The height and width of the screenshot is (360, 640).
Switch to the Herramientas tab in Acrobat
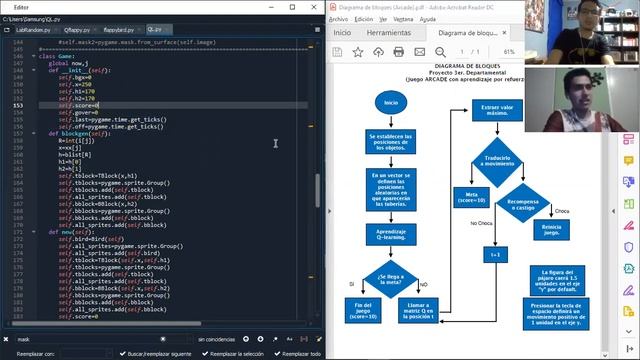click(389, 33)
